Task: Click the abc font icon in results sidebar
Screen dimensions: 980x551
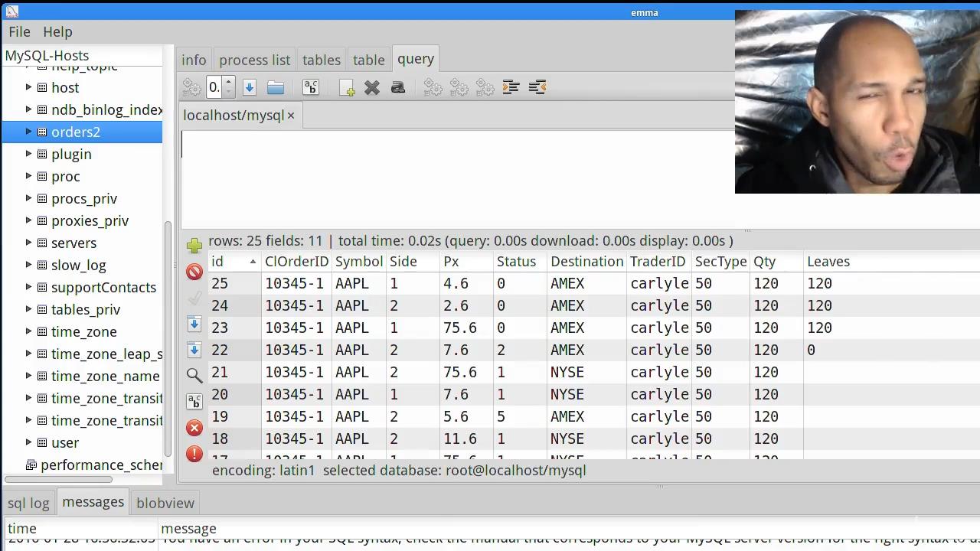Action: (194, 401)
